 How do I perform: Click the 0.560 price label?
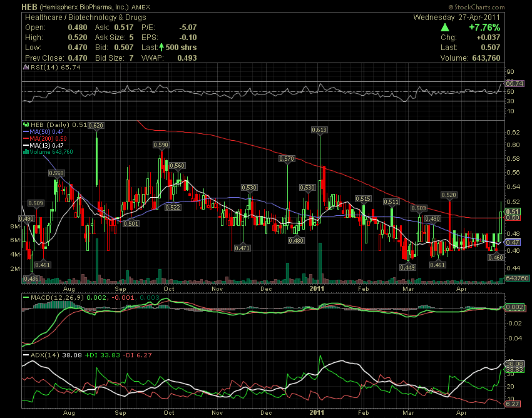(x=176, y=166)
